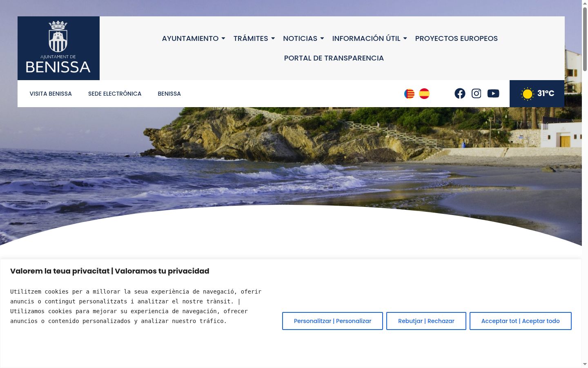The height and width of the screenshot is (368, 588).
Task: Click the cookie description text starting 'Utilitzem cookies'
Action: pyautogui.click(x=136, y=306)
